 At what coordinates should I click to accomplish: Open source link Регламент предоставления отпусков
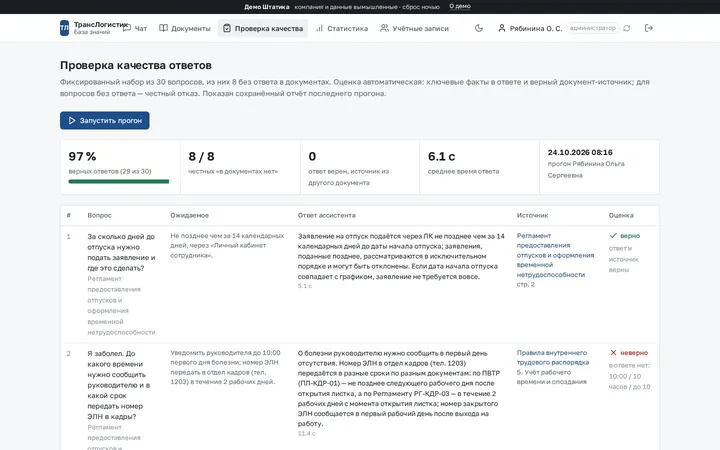click(555, 255)
